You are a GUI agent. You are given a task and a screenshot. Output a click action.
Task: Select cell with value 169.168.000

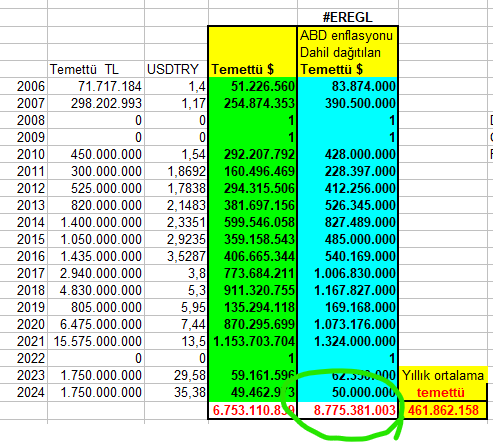coord(347,307)
